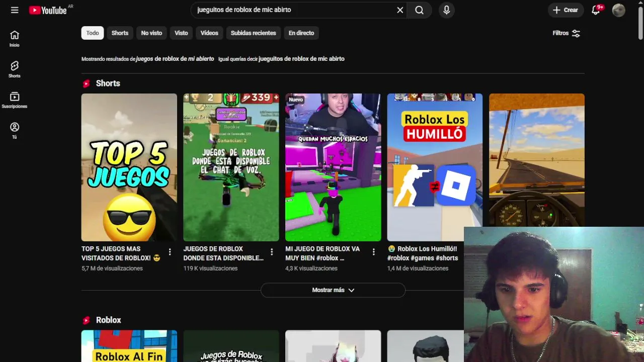Select the Vídeos filter chip
Viewport: 644px width, 362px height.
click(x=209, y=33)
